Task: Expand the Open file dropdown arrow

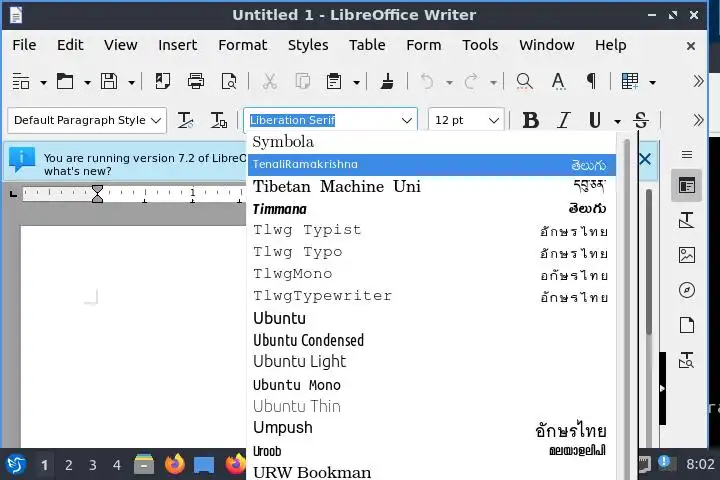Action: coord(87,83)
